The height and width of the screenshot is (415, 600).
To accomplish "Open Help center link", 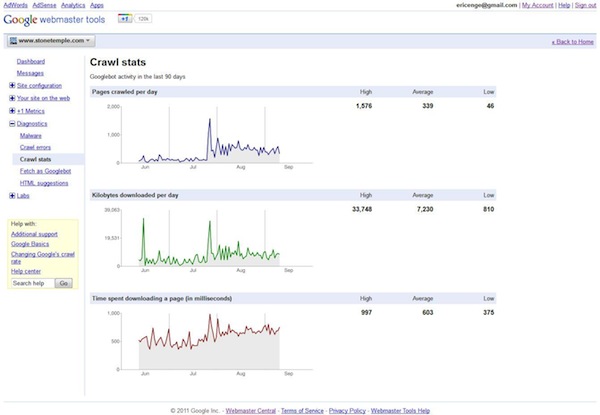I will coord(26,271).
